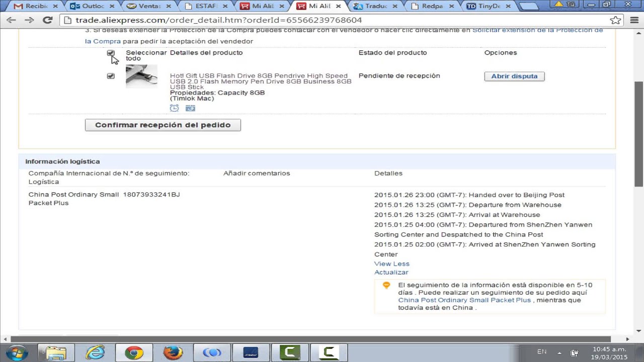Click the vertical scrollbar down arrow
Viewport: 644px width, 362px height.
click(639, 331)
